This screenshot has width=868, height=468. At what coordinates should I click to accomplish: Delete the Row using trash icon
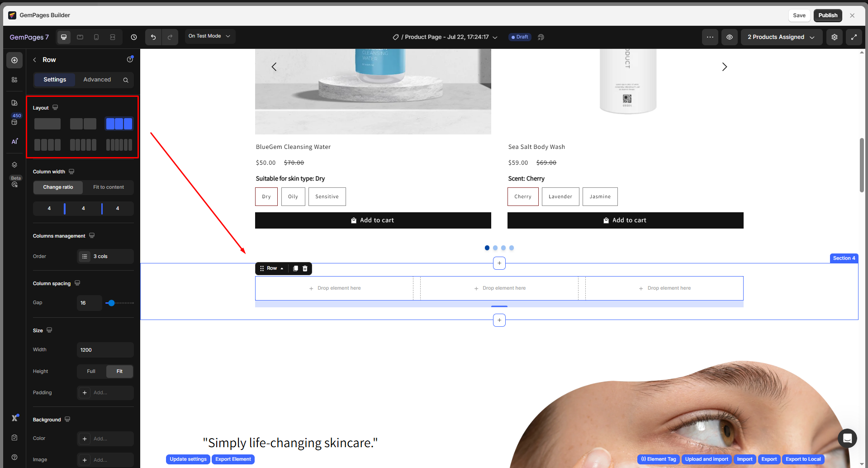click(x=305, y=268)
